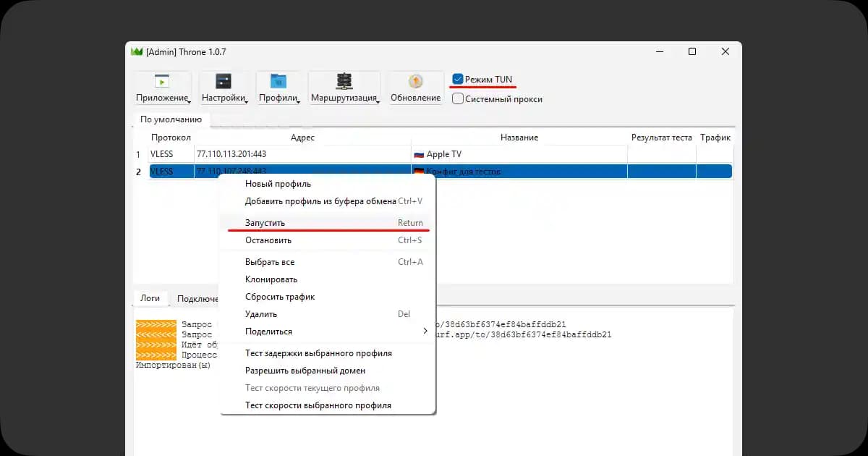The width and height of the screenshot is (868, 456).
Task: Click the Обновление update icon
Action: (x=415, y=81)
